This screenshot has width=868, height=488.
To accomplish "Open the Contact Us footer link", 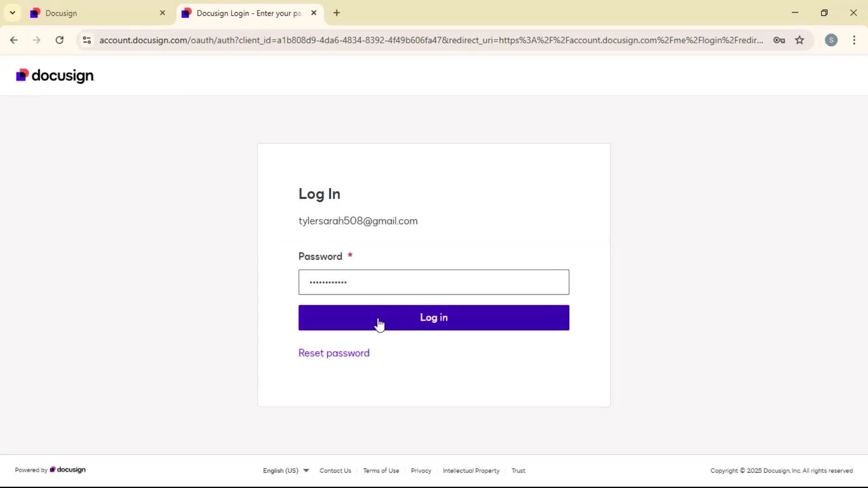I will click(335, 470).
